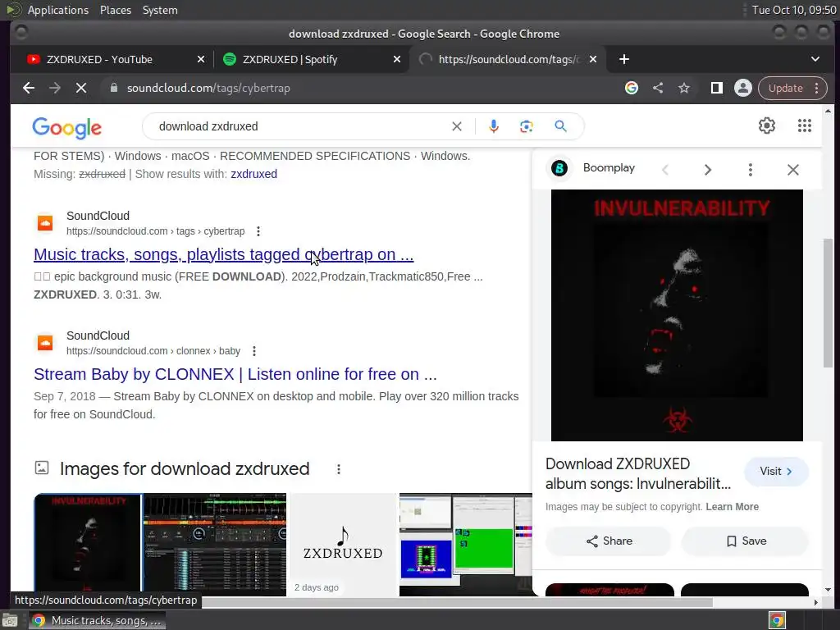840x630 pixels.
Task: Click the show desktop icon in taskbar
Action: coord(10,621)
